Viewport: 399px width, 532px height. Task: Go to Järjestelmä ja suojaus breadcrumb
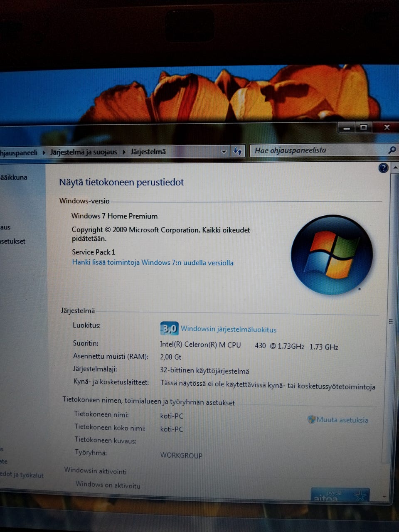[84, 152]
